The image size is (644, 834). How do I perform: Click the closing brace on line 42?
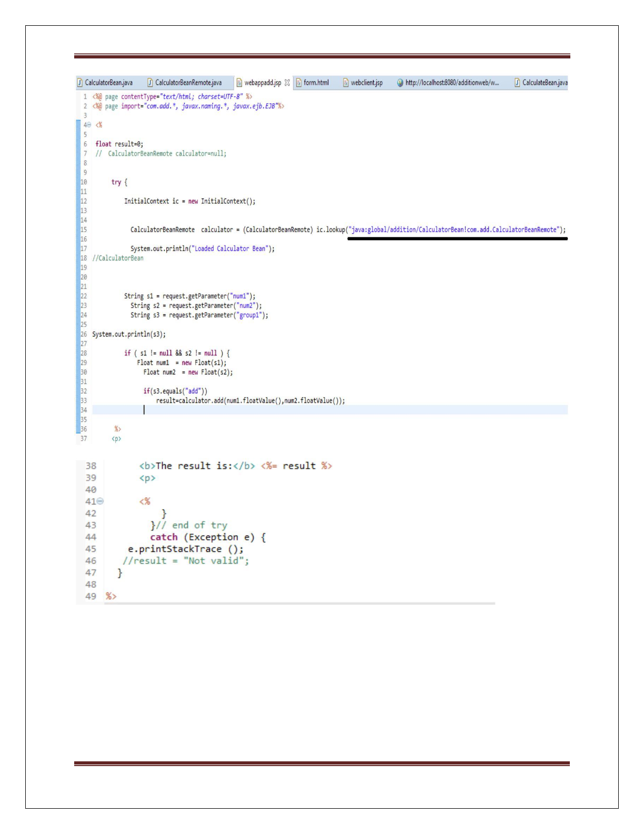(x=164, y=513)
